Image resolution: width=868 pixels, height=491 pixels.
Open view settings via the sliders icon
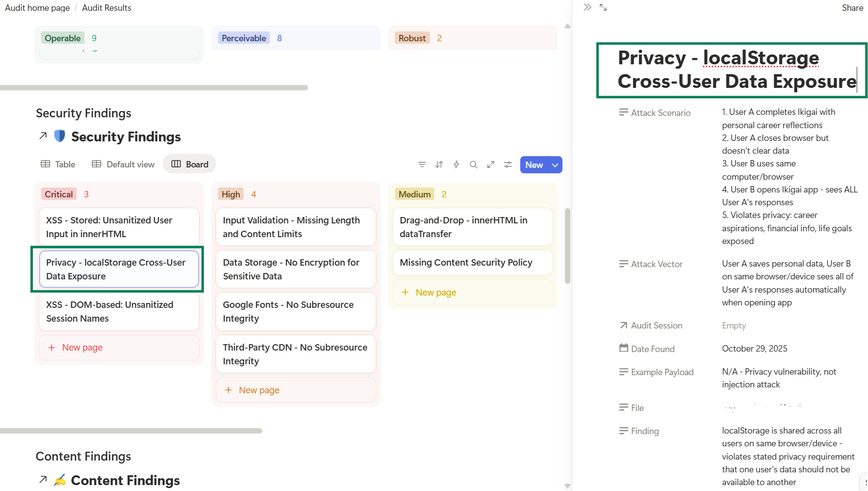point(508,164)
